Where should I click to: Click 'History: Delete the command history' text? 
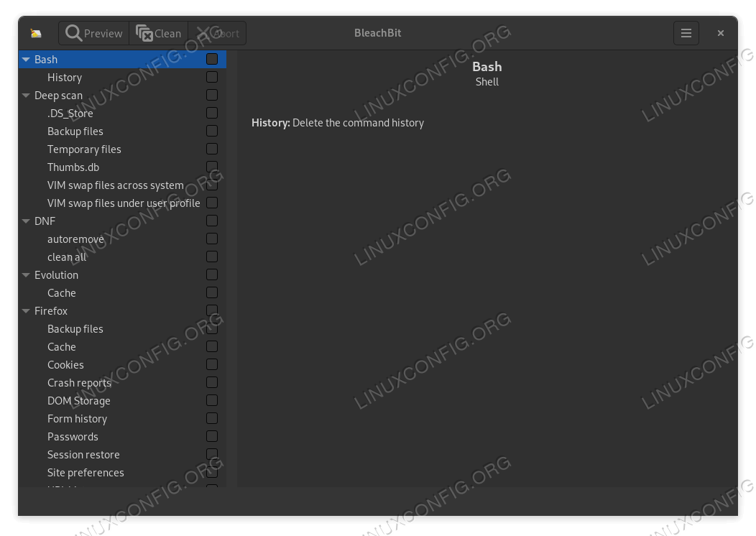click(x=338, y=123)
